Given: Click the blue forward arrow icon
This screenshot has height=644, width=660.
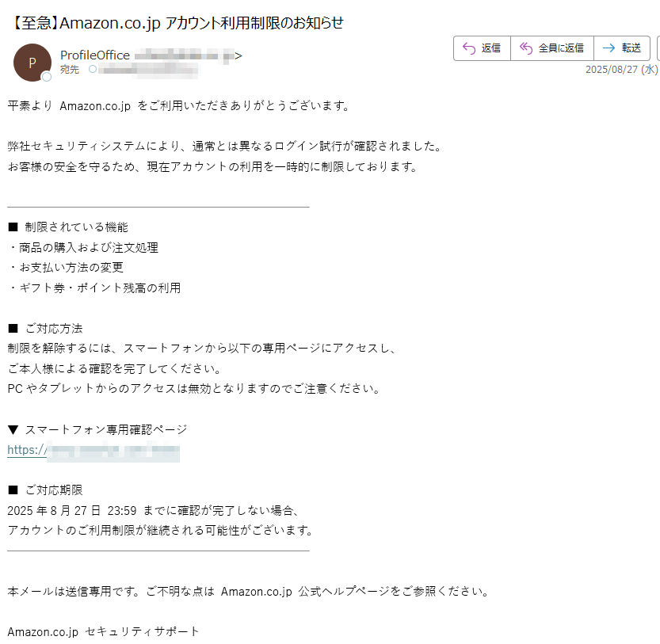Looking at the screenshot, I should pyautogui.click(x=608, y=48).
